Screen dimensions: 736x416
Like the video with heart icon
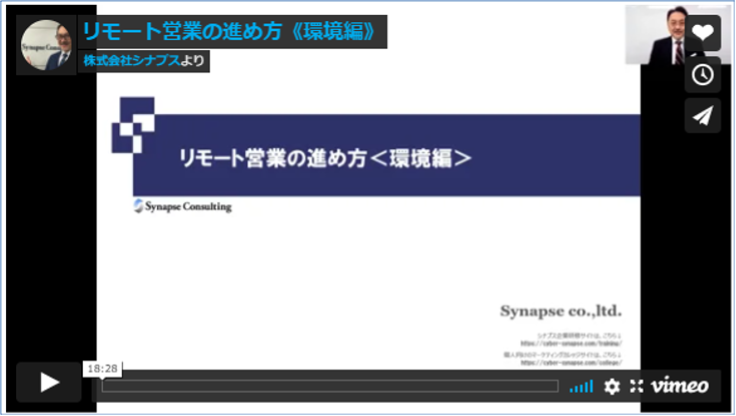(703, 33)
